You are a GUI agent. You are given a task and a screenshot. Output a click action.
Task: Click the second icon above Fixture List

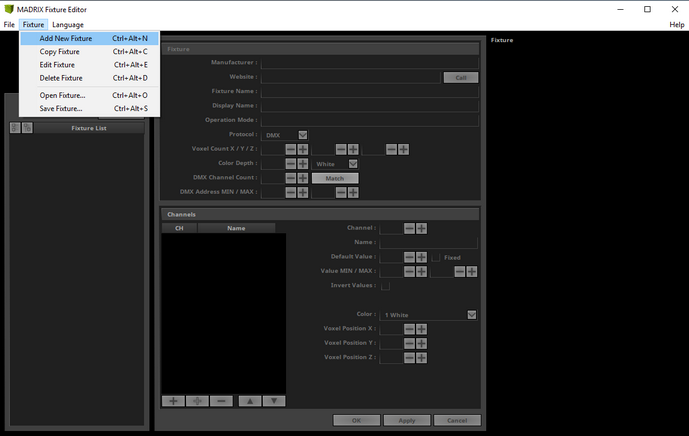(27, 128)
